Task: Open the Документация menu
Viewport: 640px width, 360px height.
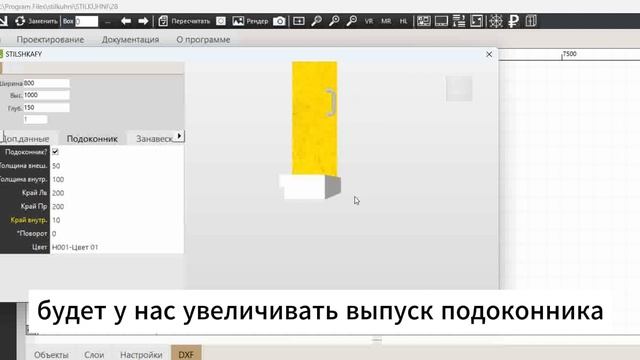Action: [130, 40]
